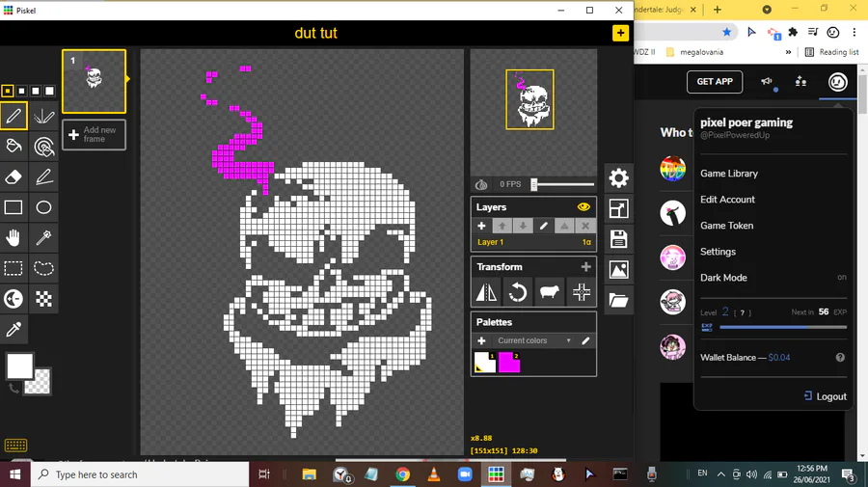Rotate the sprite counter-clockwise
The width and height of the screenshot is (868, 487).
click(x=518, y=292)
